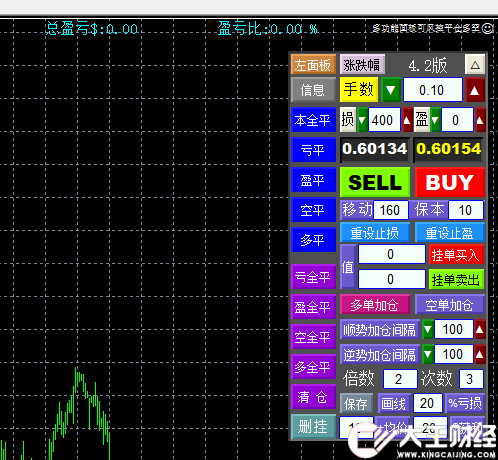Click the 顺势加仓间隔 label
This screenshot has width=498, height=460.
pos(380,329)
